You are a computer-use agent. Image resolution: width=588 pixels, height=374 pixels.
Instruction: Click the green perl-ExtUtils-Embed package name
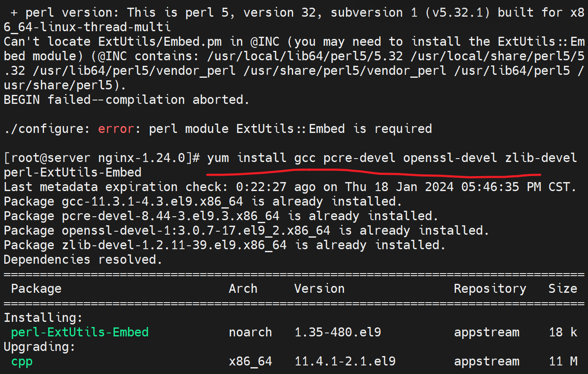[x=80, y=332]
